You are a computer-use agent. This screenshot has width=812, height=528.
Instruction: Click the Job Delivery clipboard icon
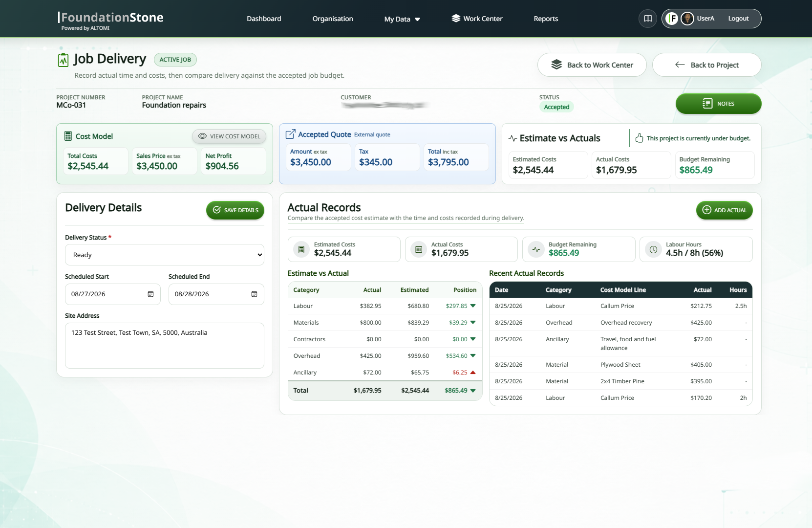[x=63, y=60]
